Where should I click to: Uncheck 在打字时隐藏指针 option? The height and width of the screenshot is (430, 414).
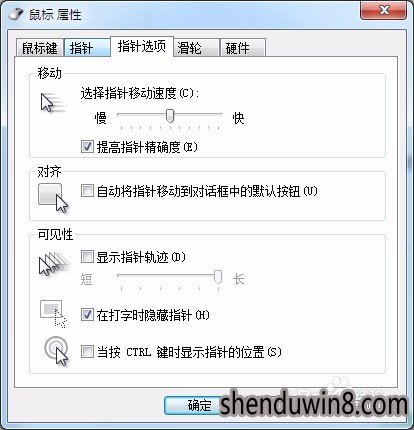click(87, 314)
